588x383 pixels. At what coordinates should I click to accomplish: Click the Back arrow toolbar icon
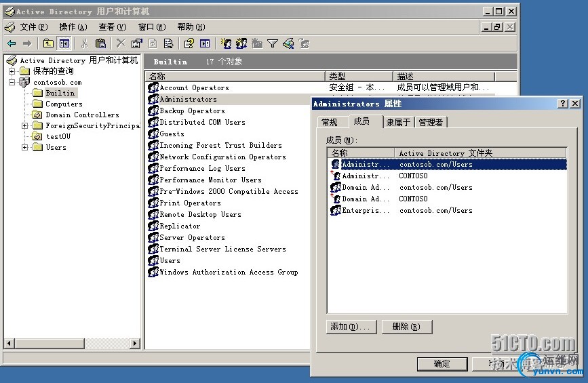[x=12, y=43]
